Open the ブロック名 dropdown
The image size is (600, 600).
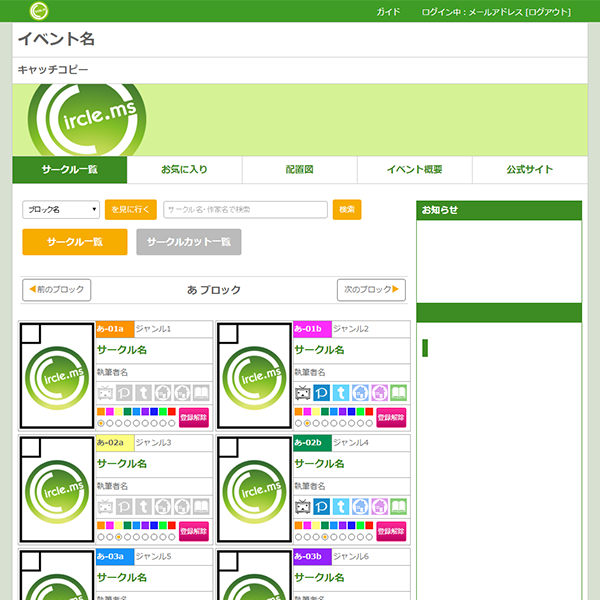tap(61, 210)
